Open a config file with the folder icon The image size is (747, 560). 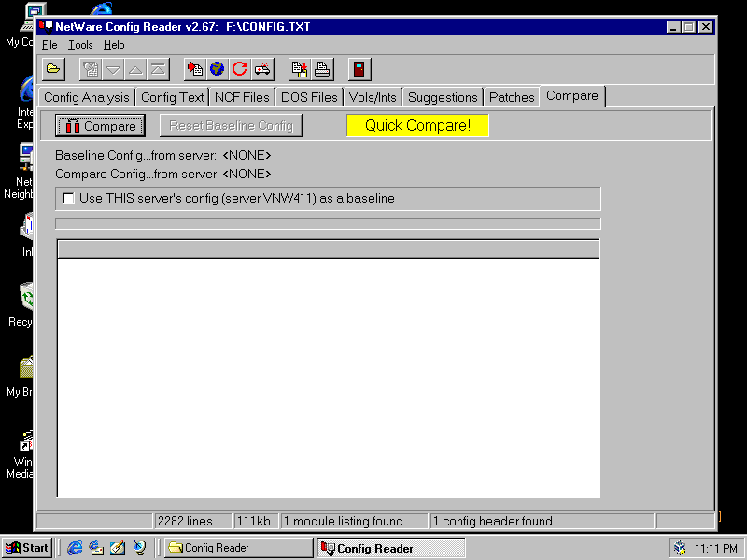tap(53, 69)
